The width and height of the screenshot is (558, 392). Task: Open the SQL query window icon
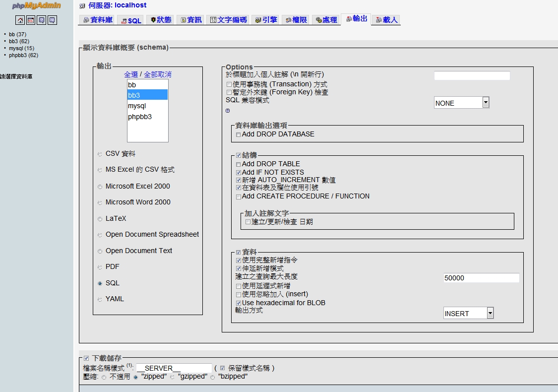pyautogui.click(x=31, y=20)
